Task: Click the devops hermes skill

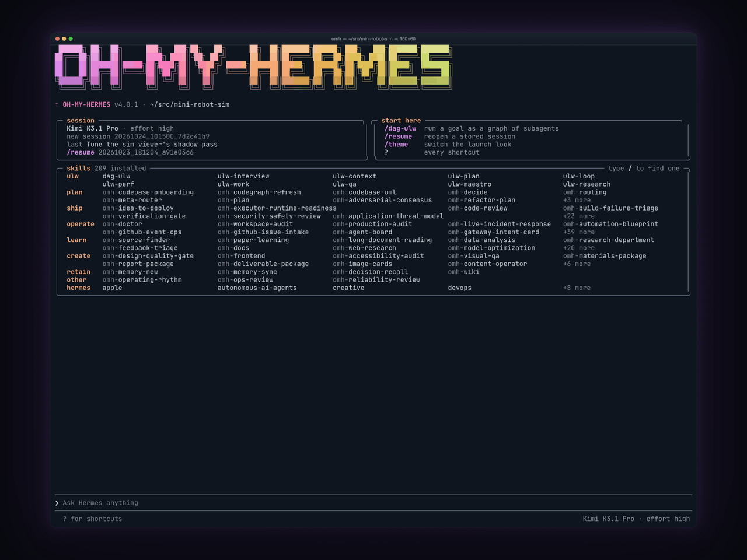Action: coord(460,288)
